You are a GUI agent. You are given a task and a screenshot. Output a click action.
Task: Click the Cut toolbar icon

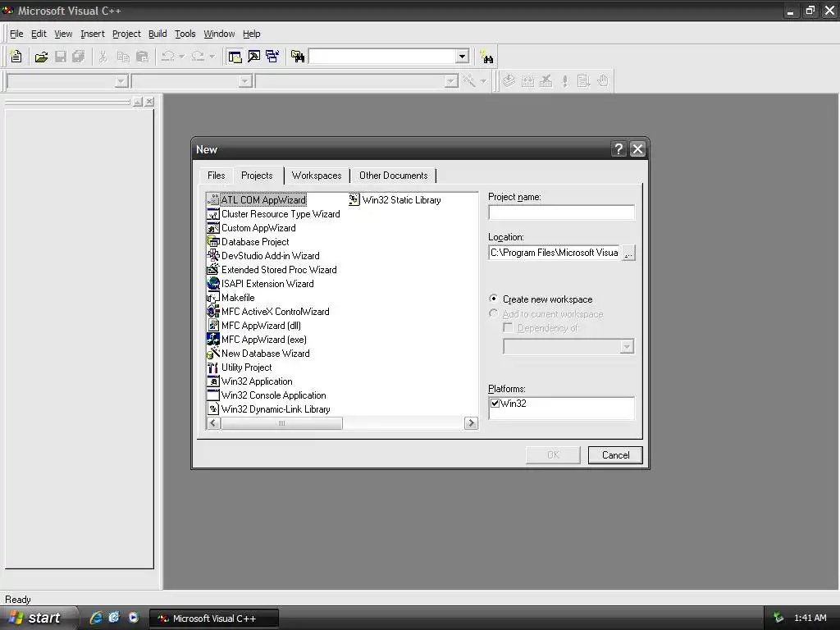click(x=103, y=57)
